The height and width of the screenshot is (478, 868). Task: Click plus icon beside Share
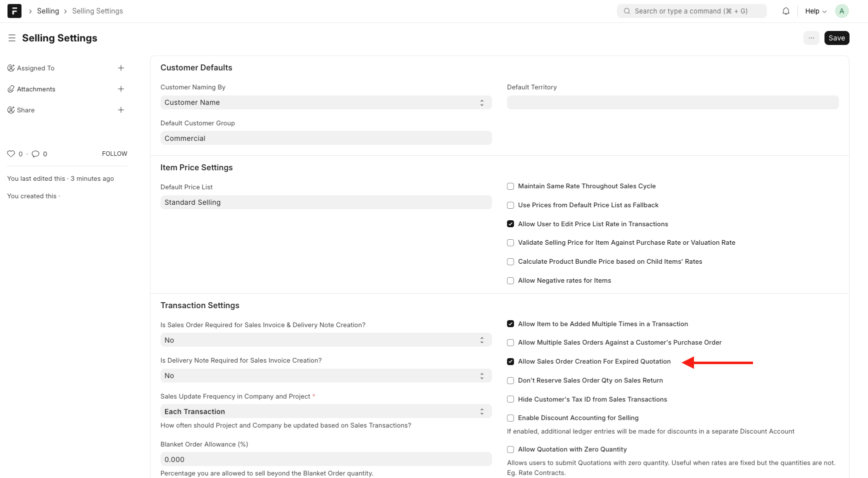coord(120,110)
